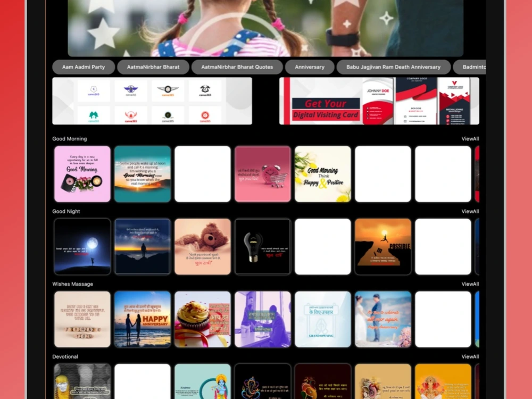Open Grand Opening wishes card
Screen dimensions: 532x399
pos(323,319)
